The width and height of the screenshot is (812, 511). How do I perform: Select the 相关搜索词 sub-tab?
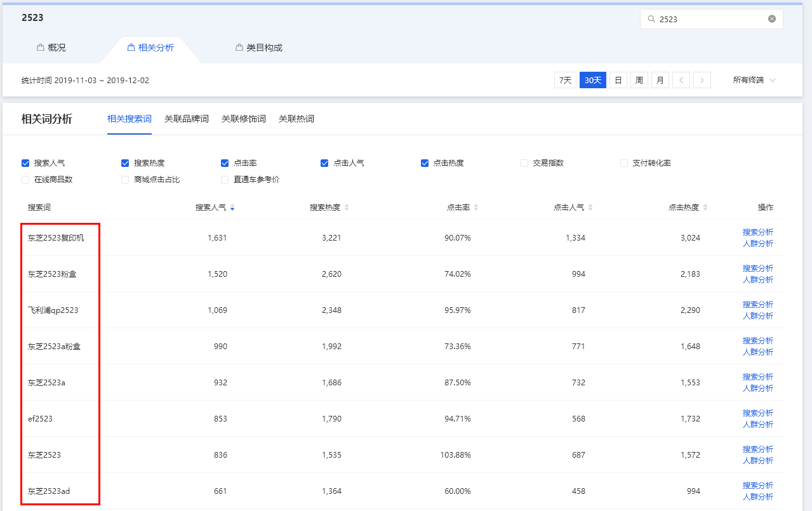pos(130,119)
